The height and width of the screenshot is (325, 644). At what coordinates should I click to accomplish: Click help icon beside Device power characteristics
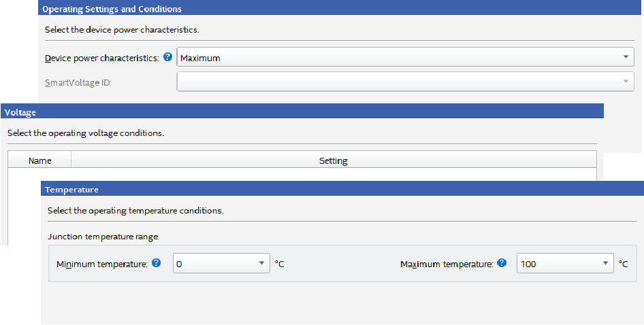(x=168, y=57)
